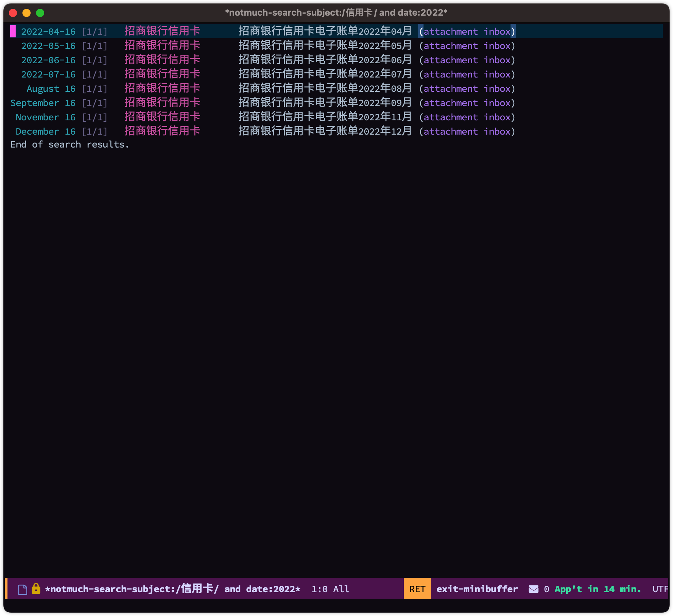
Task: Select the subject ending in 2022年09月
Action: click(325, 103)
